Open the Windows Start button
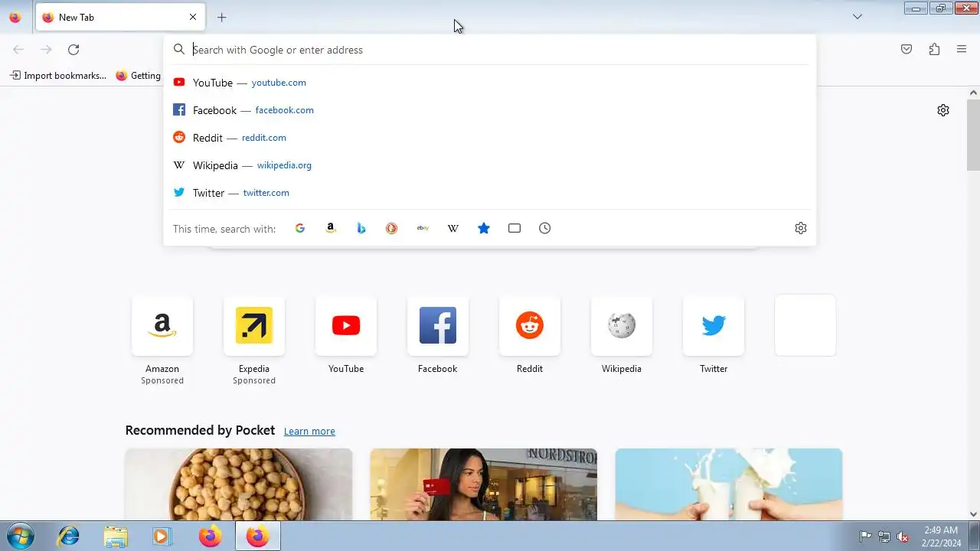The height and width of the screenshot is (551, 980). [x=19, y=536]
